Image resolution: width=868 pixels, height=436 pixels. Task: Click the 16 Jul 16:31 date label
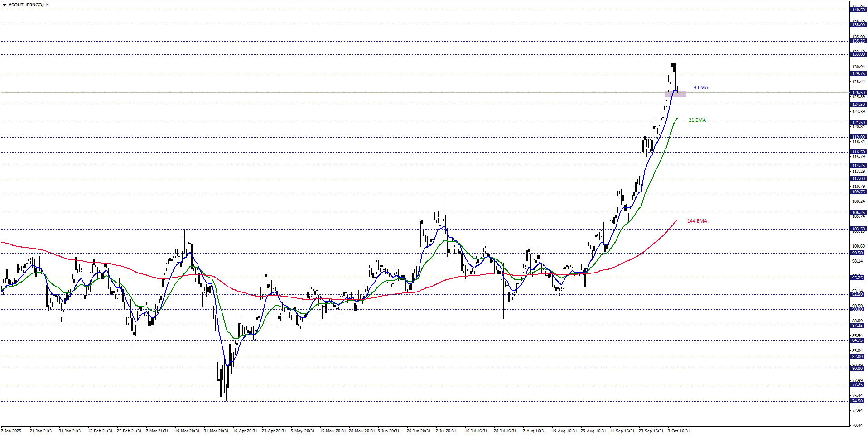[476, 431]
